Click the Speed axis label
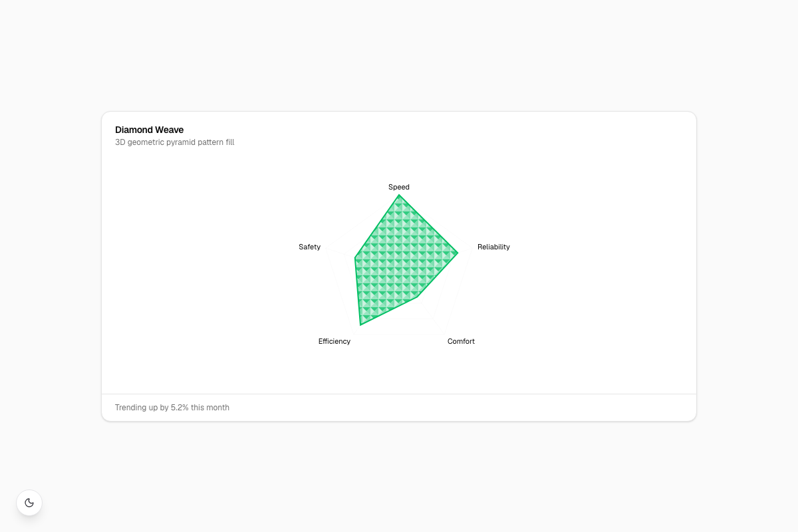 pyautogui.click(x=399, y=187)
